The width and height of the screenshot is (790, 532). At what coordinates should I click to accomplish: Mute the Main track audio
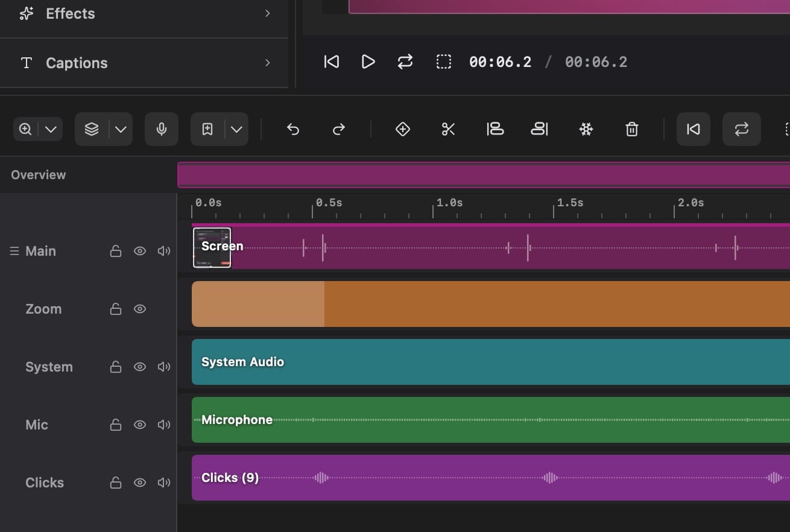click(x=164, y=251)
